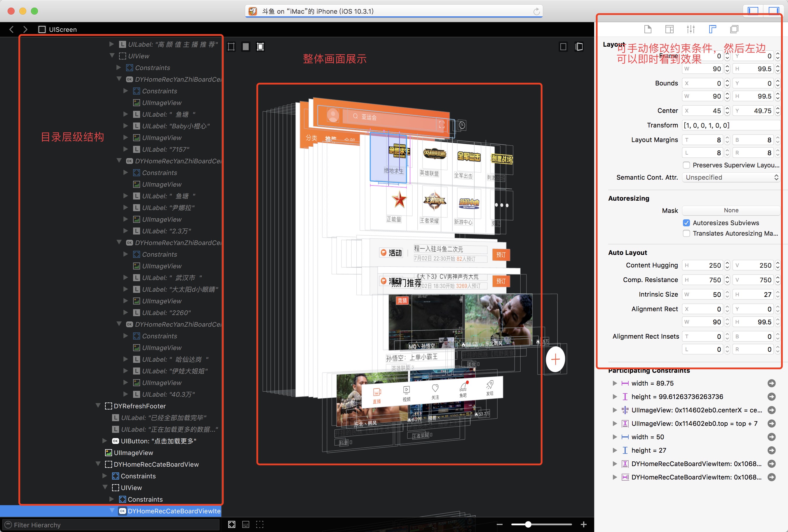Select the 绝地求生 highlighted item in canvas
Image resolution: width=788 pixels, height=532 pixels.
[x=388, y=157]
